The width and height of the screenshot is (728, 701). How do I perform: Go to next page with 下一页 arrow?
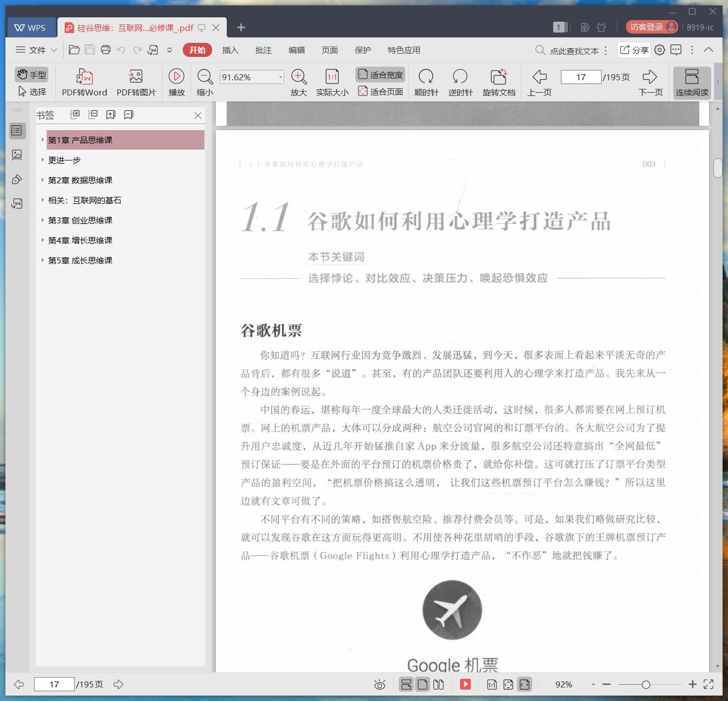650,82
